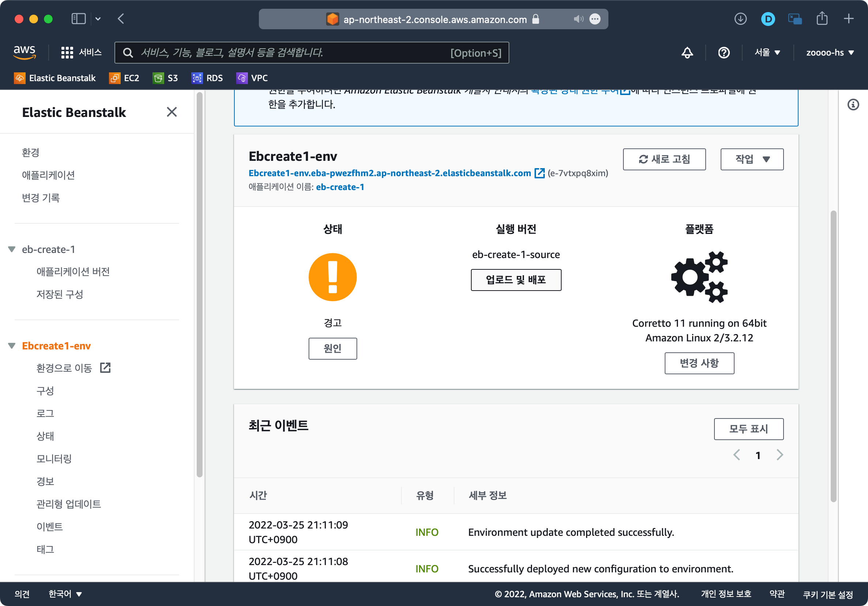
Task: Click the 원인 causes button
Action: [332, 348]
